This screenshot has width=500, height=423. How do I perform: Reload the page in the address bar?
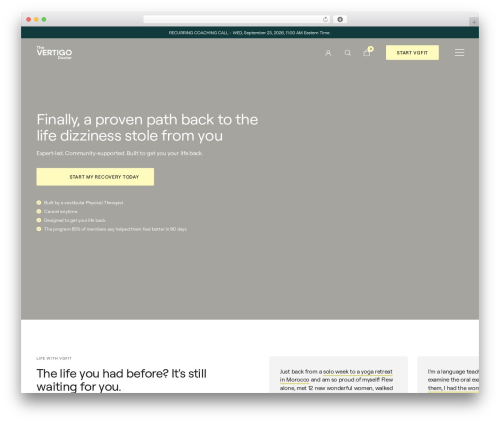coord(325,19)
